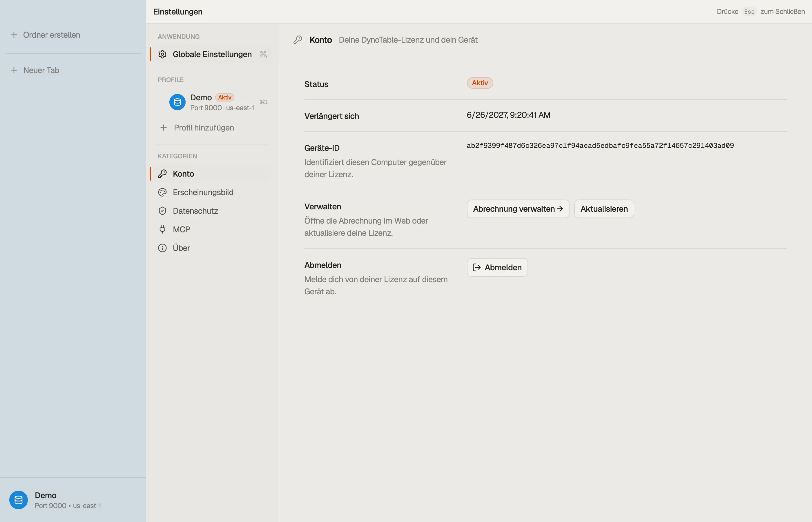Click the Geräte-ID hash value
This screenshot has width=812, height=522.
click(x=600, y=146)
